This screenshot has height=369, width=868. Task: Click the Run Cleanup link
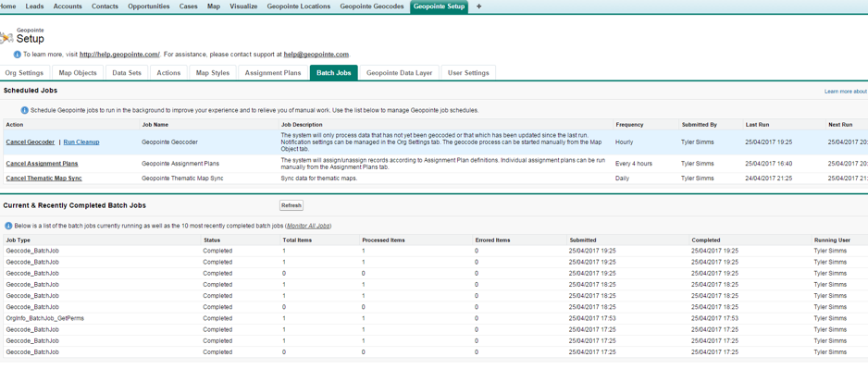coord(81,142)
